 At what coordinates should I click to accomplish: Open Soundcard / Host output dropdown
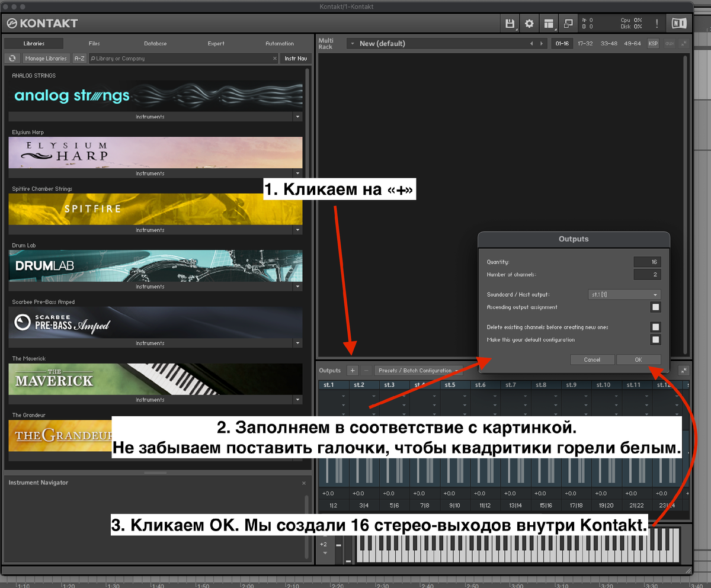coord(625,294)
